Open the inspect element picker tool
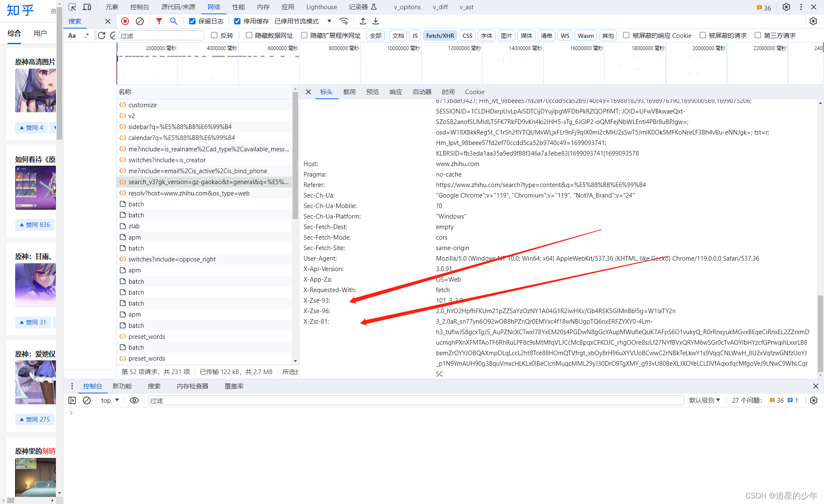The height and width of the screenshot is (504, 824). [x=72, y=7]
